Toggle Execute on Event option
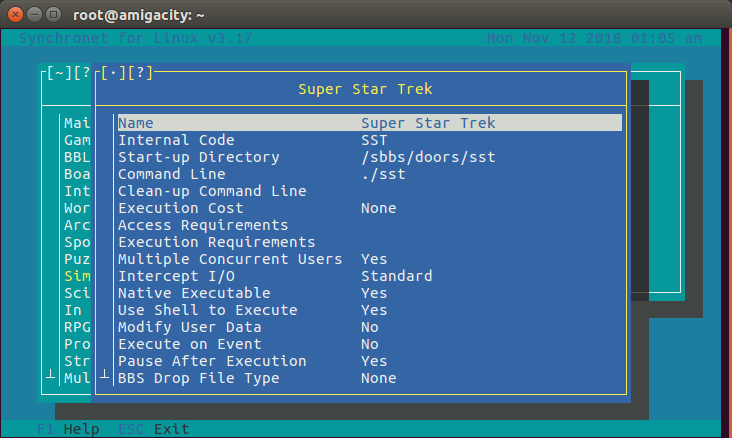This screenshot has width=732, height=438. point(369,344)
